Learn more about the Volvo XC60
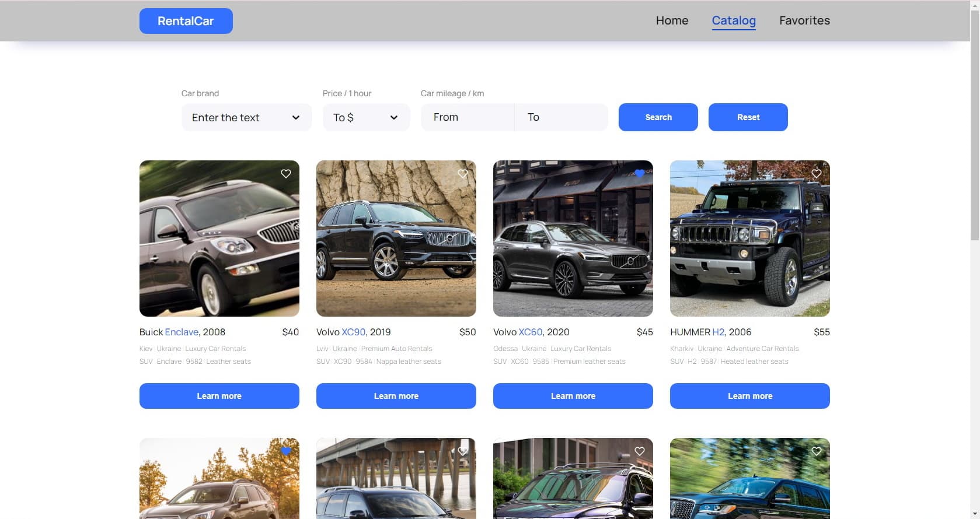980x519 pixels. (x=573, y=396)
